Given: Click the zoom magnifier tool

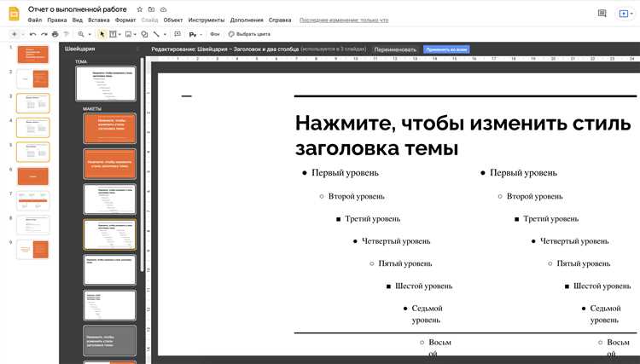Looking at the screenshot, I should coord(81,34).
